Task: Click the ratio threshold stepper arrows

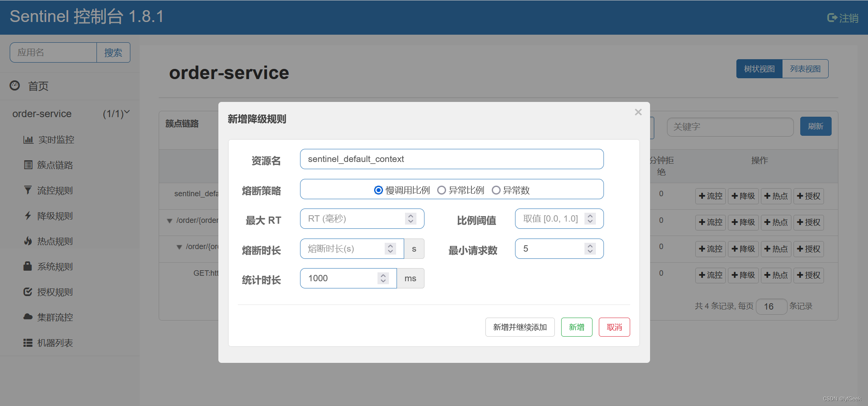Action: click(x=590, y=219)
